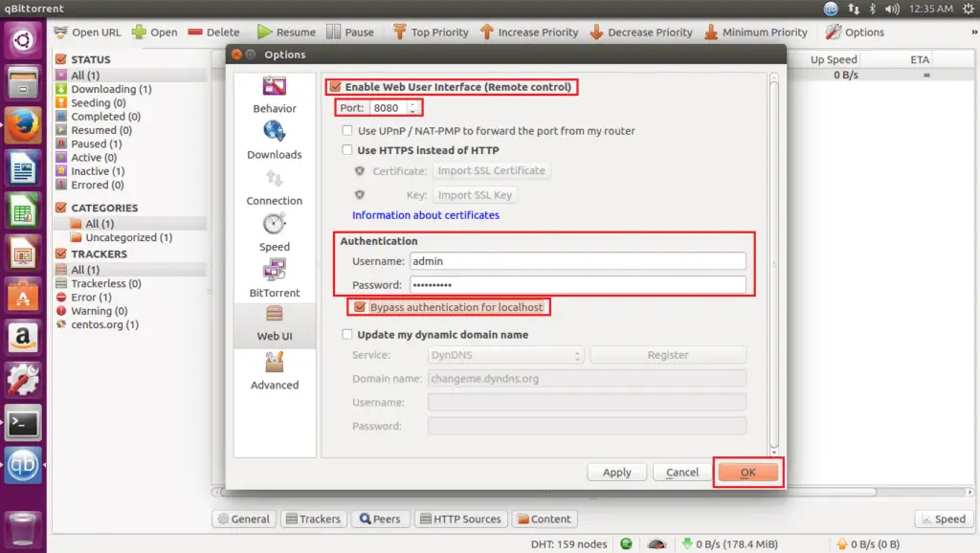
Task: Toggle Use UPnP / NAT-PMP checkbox
Action: coord(346,130)
